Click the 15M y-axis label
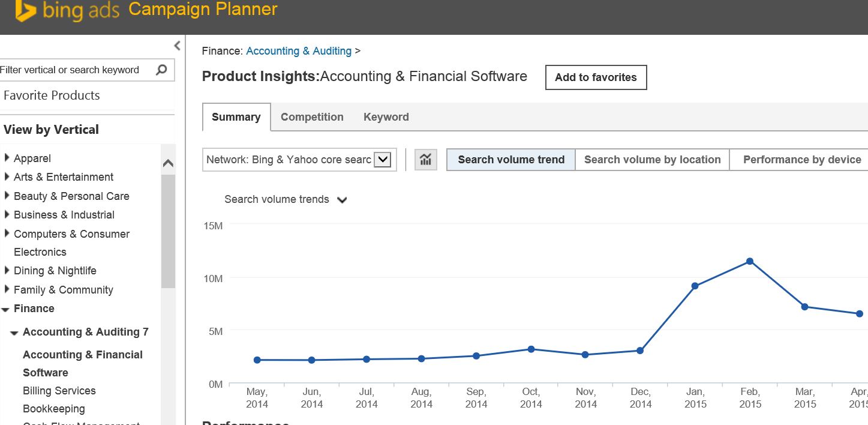Viewport: 868px width, 425px height. (214, 226)
